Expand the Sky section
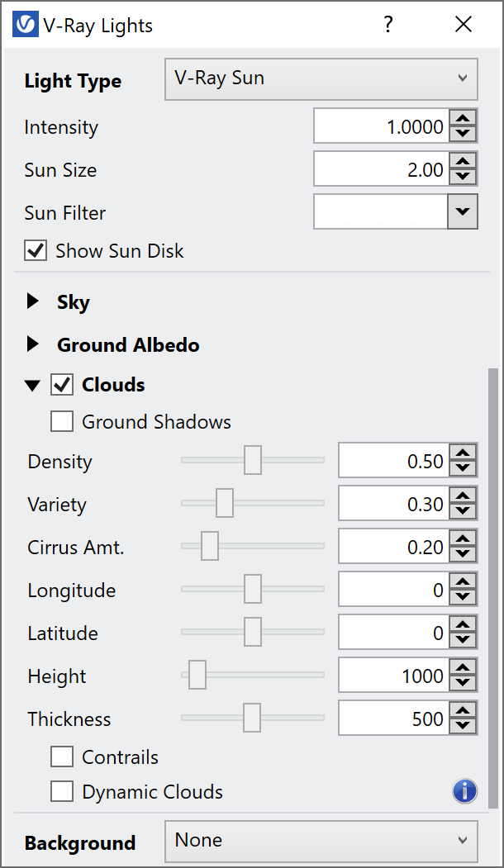Viewport: 504px width, 868px height. [x=33, y=301]
